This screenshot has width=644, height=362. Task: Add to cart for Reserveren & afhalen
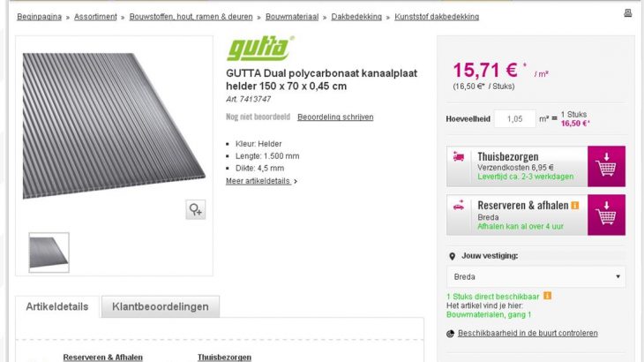tap(606, 215)
